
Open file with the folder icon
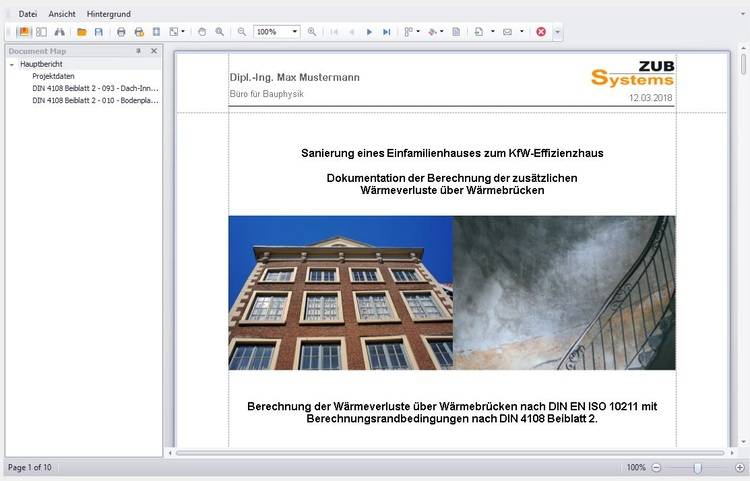[x=82, y=32]
